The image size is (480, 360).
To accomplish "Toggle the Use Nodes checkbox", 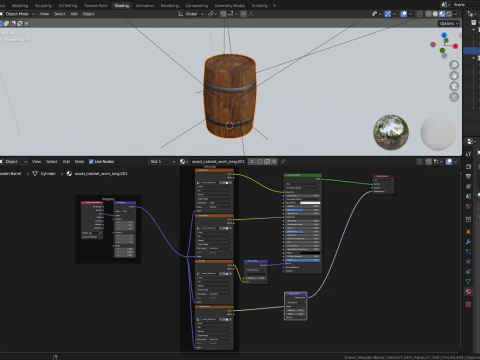I will 91,161.
